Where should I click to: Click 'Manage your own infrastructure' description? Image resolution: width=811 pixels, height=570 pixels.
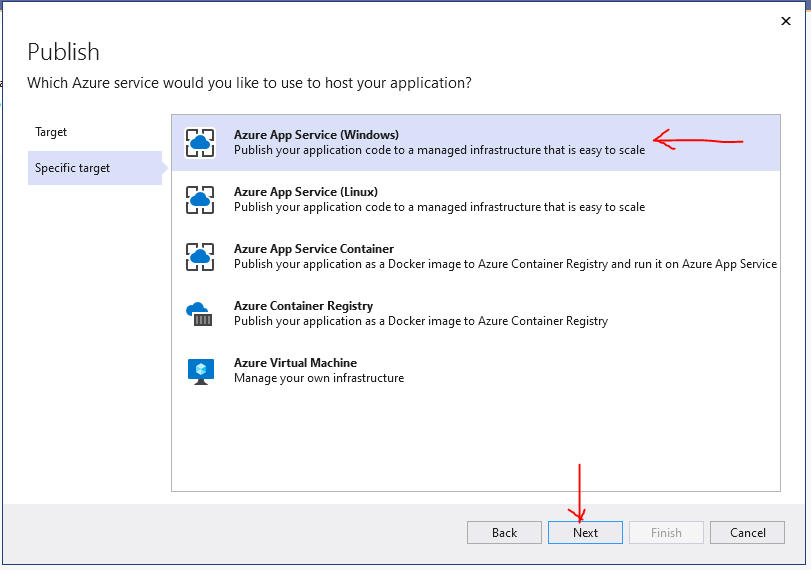point(319,378)
